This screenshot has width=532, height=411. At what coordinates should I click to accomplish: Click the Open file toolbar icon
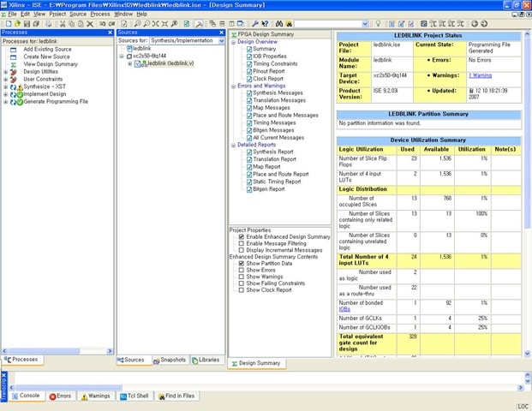(17, 23)
